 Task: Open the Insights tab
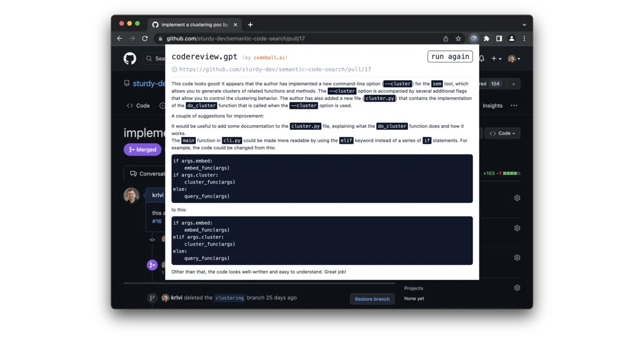click(x=492, y=106)
